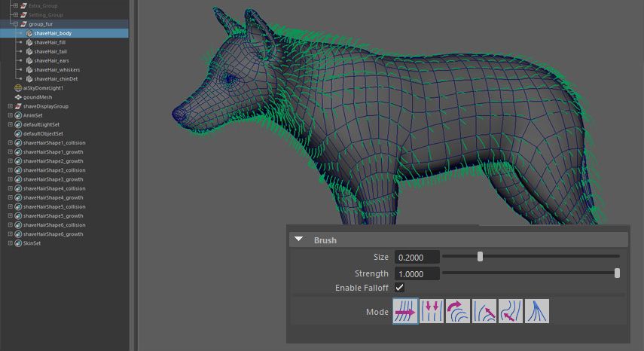Collapse the Brush section triangle
The height and width of the screenshot is (351, 644).
(299, 240)
